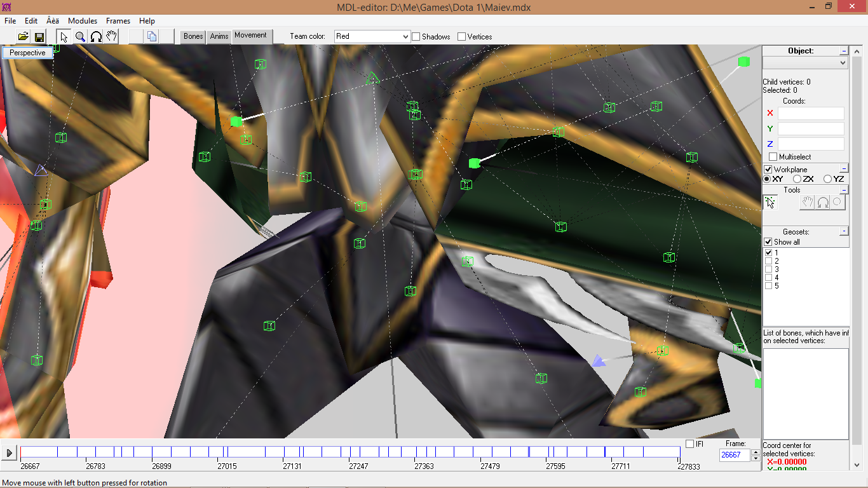Collapse the Workplane panel with minus button
This screenshot has height=488, width=868.
[844, 168]
